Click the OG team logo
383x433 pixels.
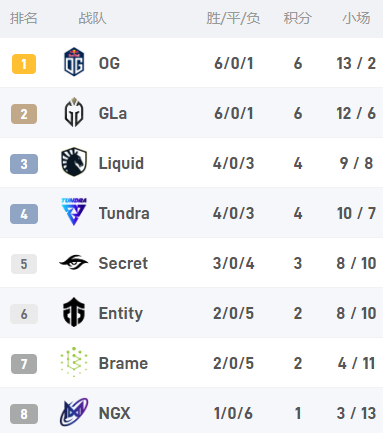74,62
